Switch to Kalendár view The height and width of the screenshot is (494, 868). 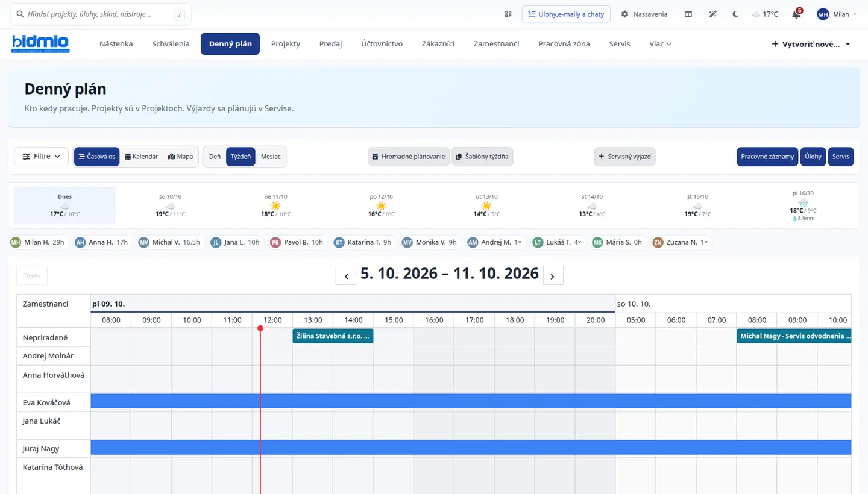tap(142, 157)
